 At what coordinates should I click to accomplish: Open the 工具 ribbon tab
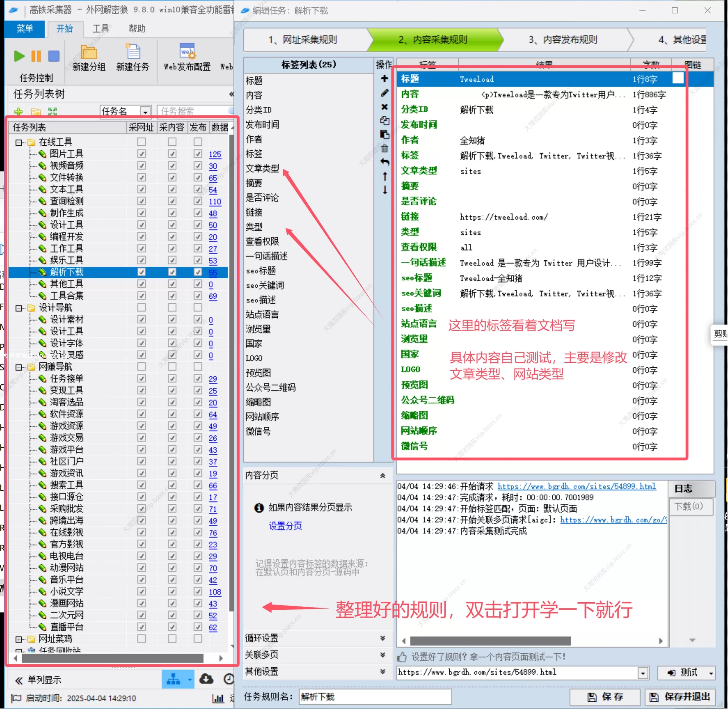click(x=101, y=29)
